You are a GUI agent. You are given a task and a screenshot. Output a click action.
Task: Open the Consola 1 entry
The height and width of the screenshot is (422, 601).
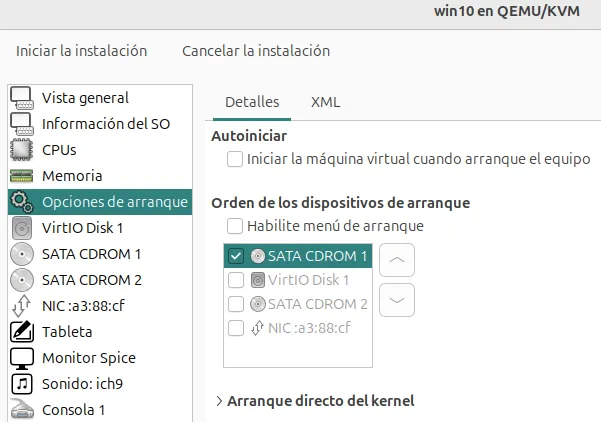[x=100, y=410]
